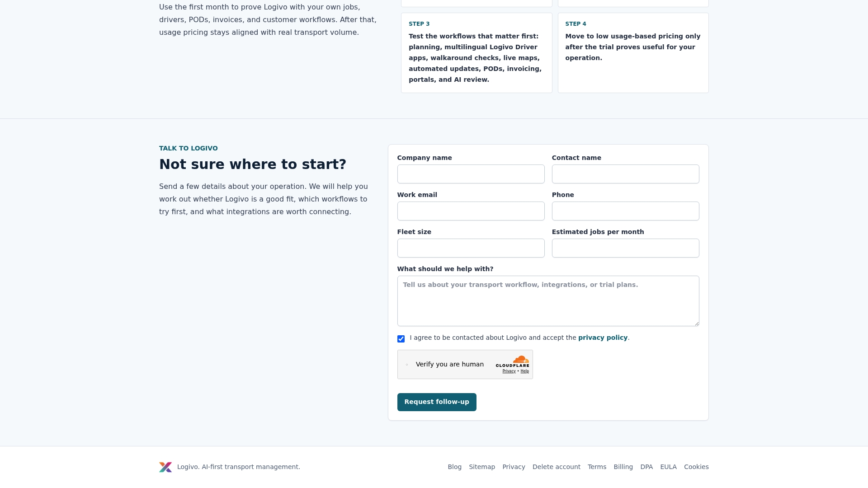Tick the Verify you are human box

coord(407,365)
